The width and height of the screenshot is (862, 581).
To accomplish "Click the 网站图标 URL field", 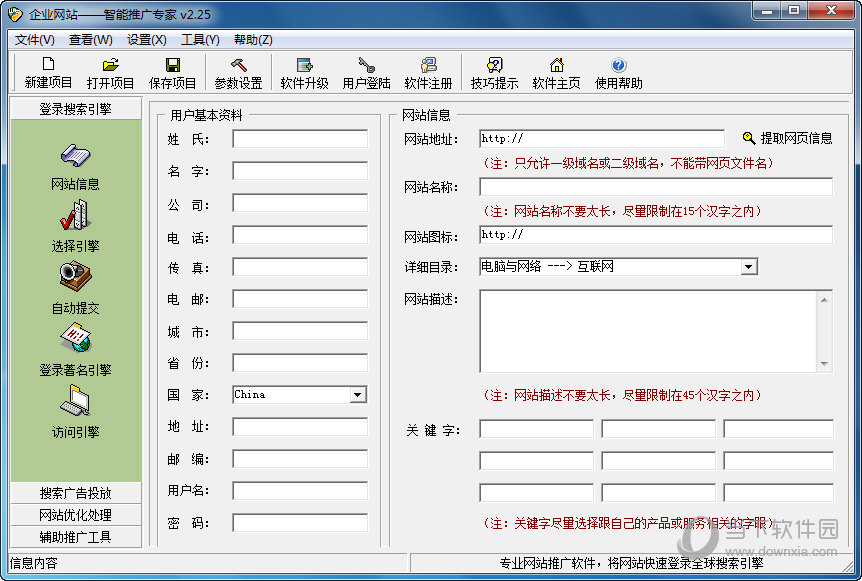I will pyautogui.click(x=656, y=235).
